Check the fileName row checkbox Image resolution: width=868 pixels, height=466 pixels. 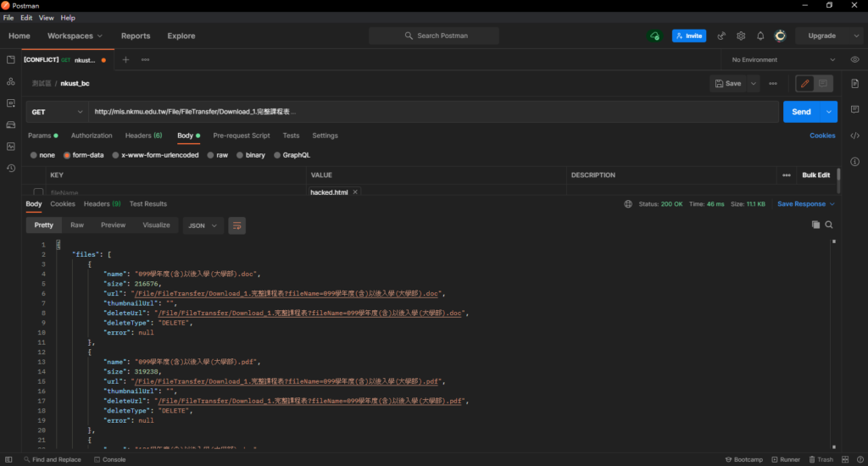tap(38, 192)
